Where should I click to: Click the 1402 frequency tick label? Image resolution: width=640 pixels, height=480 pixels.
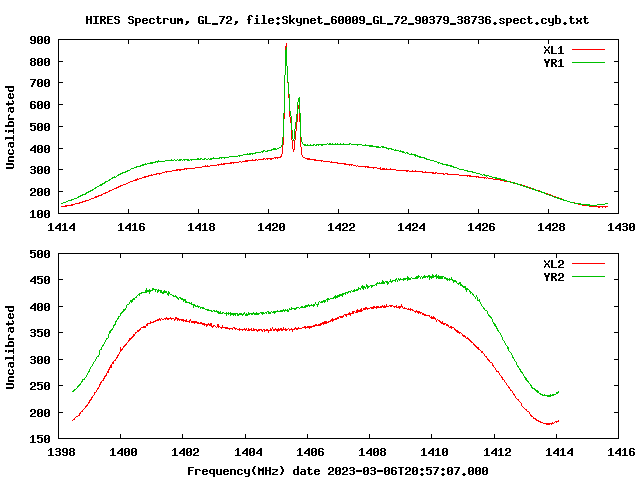tap(185, 452)
